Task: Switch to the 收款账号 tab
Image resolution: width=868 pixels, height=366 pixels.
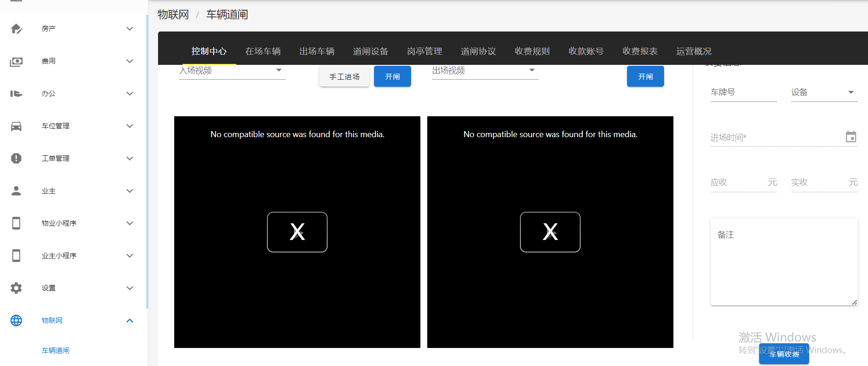Action: click(586, 51)
